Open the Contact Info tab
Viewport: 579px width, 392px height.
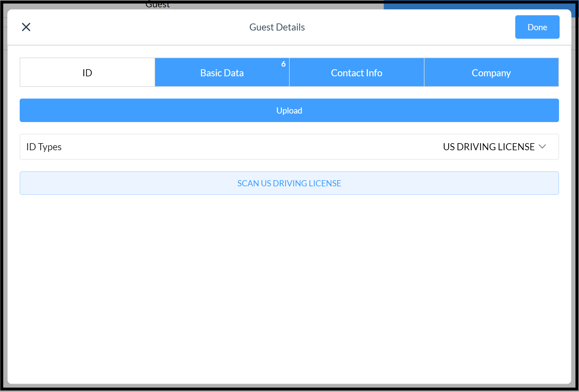pyautogui.click(x=356, y=72)
